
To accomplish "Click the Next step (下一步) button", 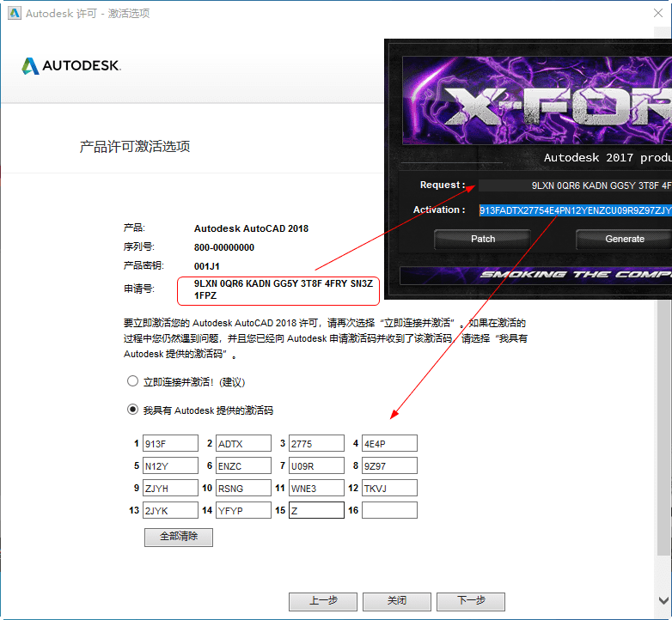I will tap(471, 602).
